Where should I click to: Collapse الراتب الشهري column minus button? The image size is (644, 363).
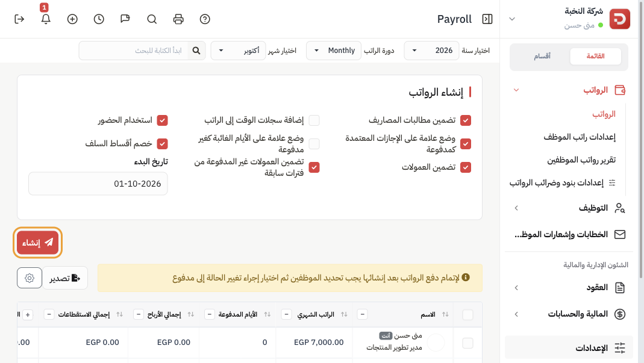click(x=286, y=315)
